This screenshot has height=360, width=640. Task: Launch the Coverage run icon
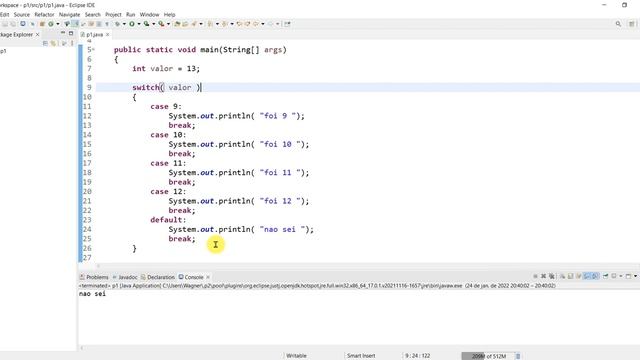point(146,24)
